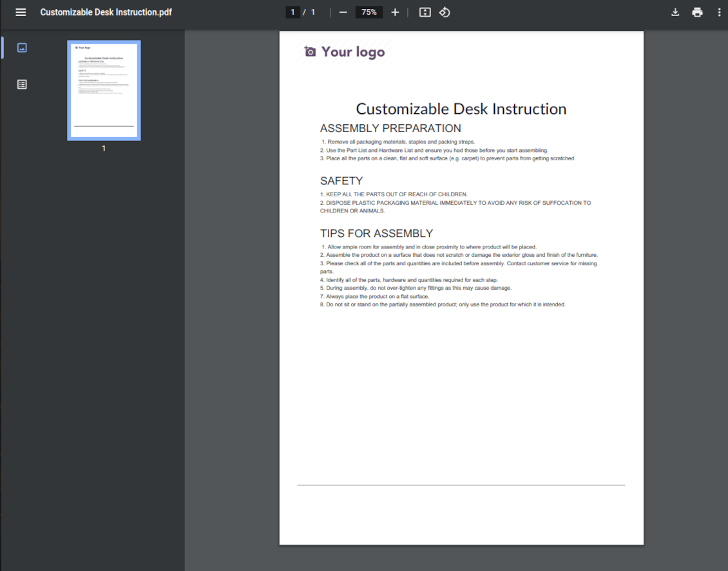The width and height of the screenshot is (728, 571).
Task: Click the ASSEMBLY PREPARATION section heading
Action: [390, 128]
